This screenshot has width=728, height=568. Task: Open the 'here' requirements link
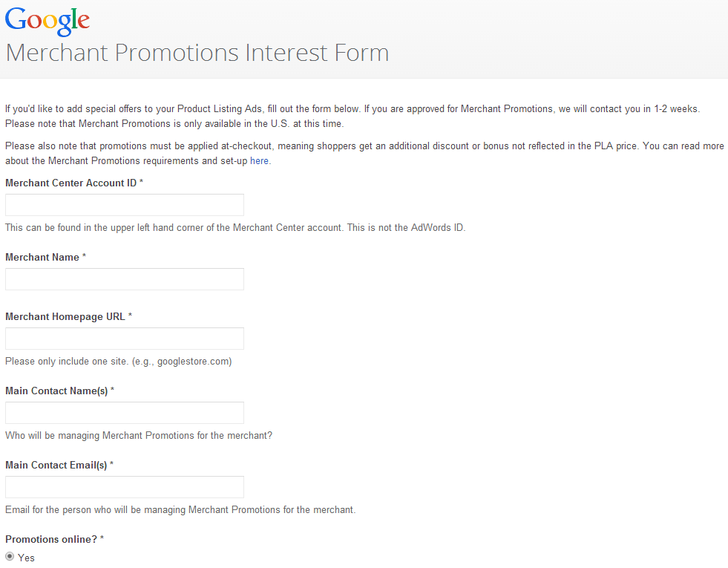259,160
